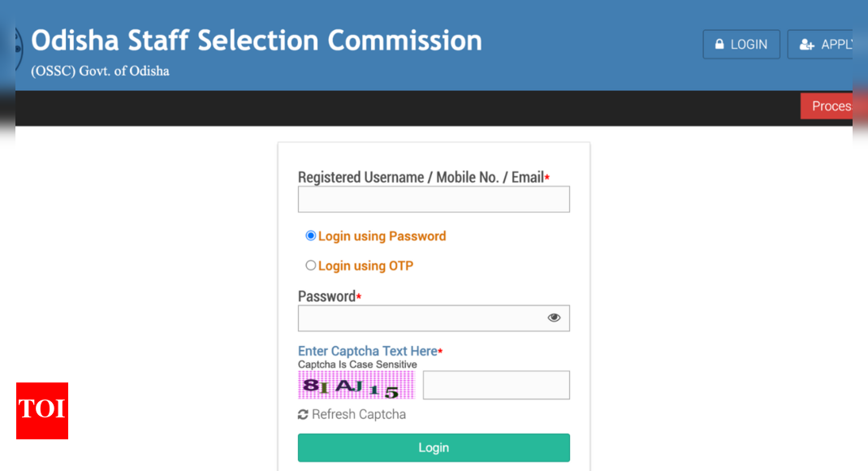
Task: Click the red Process button in the dark bar
Action: (827, 106)
